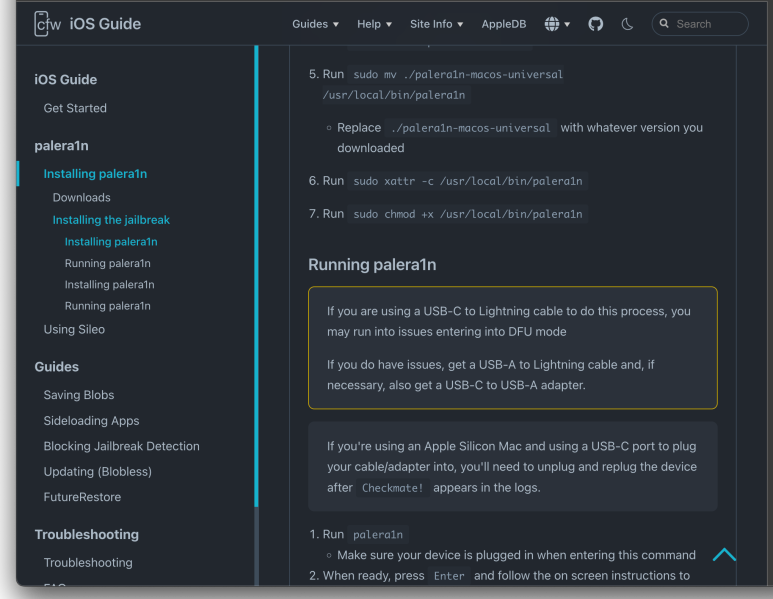This screenshot has width=773, height=599.
Task: Open the iOS Guide home title
Action: coord(105,24)
